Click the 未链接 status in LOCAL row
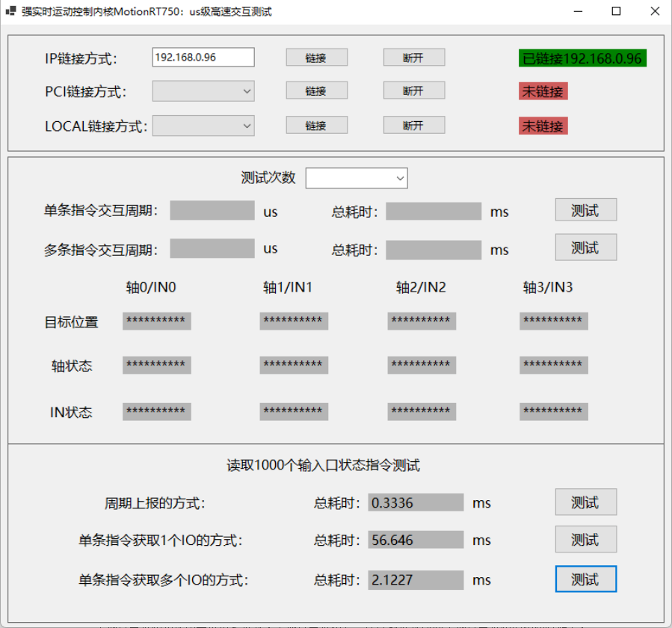 click(543, 126)
